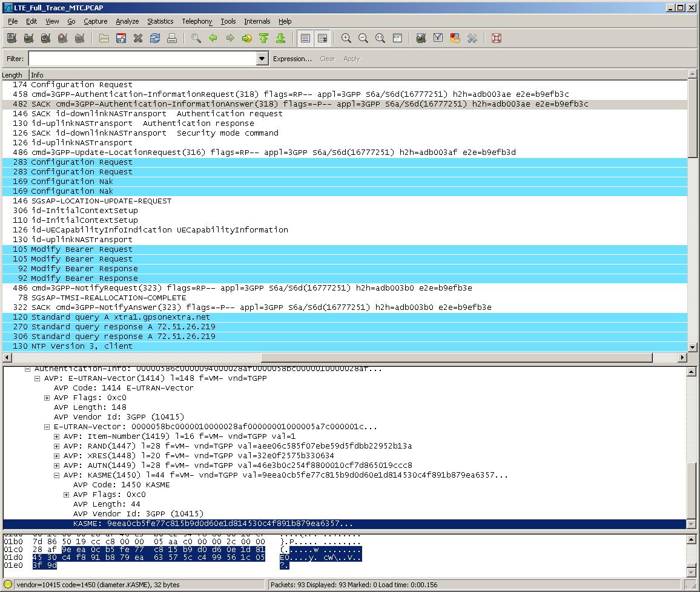Screen dimensions: 700x592
Task: Jump to the last packet
Action: pyautogui.click(x=280, y=38)
